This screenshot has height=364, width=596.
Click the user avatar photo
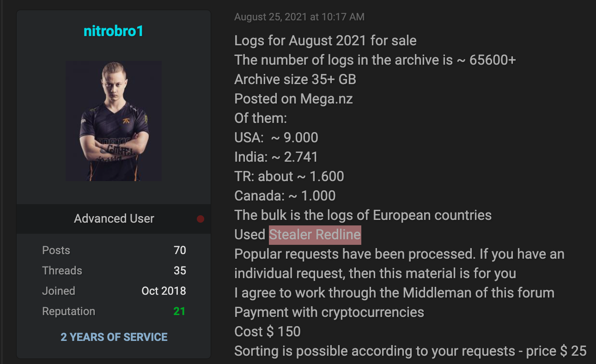pos(114,121)
